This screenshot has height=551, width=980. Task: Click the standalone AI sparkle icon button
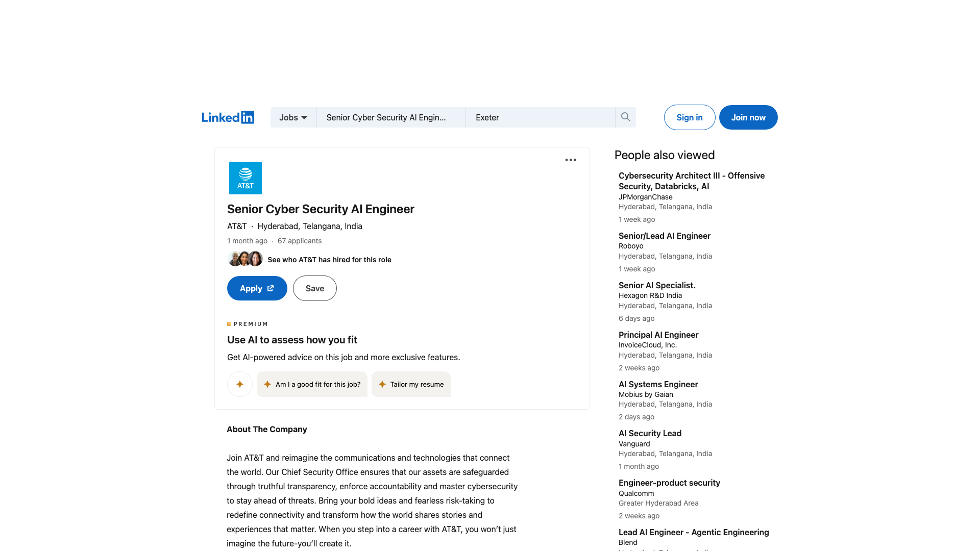point(240,384)
